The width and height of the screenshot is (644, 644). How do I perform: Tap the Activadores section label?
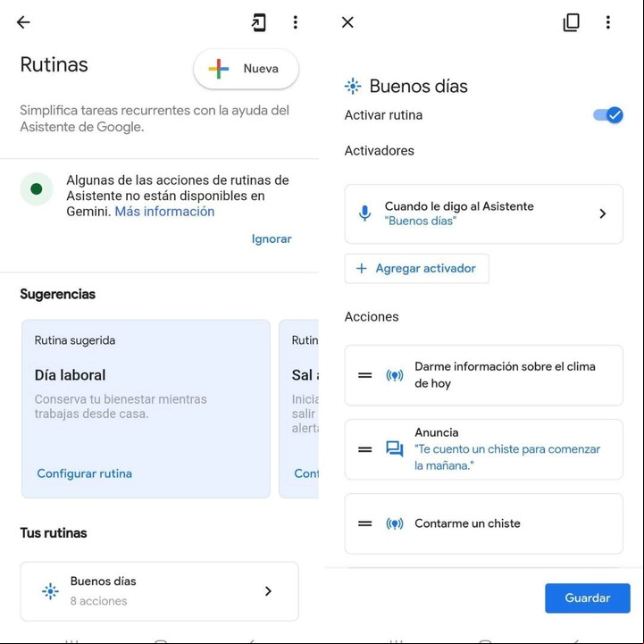(x=379, y=151)
